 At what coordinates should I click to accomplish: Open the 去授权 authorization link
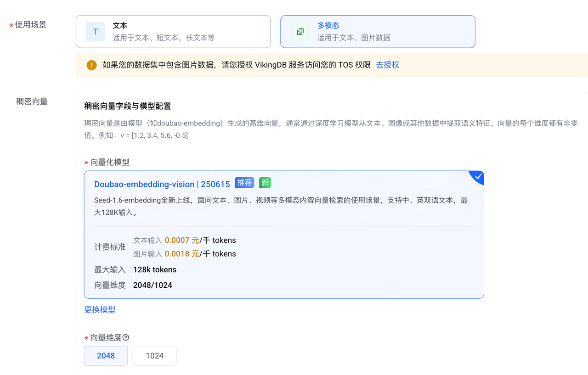coord(388,65)
